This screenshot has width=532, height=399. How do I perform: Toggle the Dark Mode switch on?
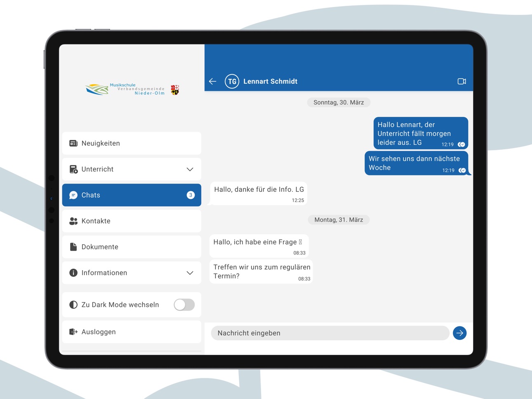click(184, 305)
